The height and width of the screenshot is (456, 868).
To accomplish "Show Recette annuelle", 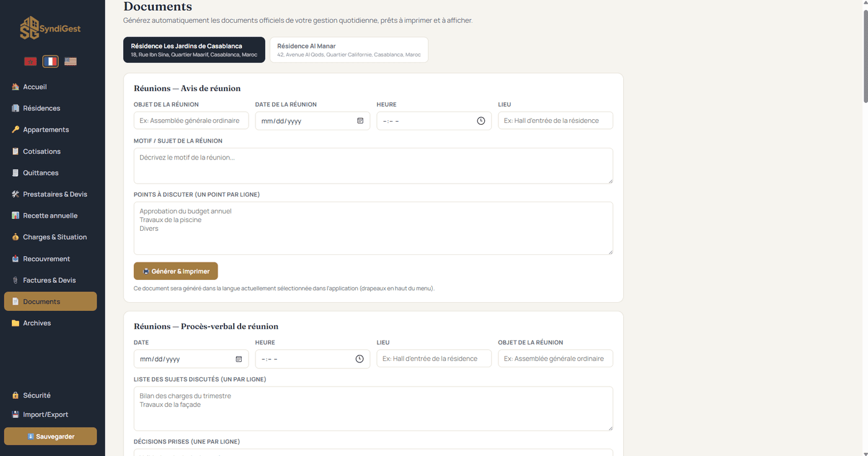I will coord(50,216).
